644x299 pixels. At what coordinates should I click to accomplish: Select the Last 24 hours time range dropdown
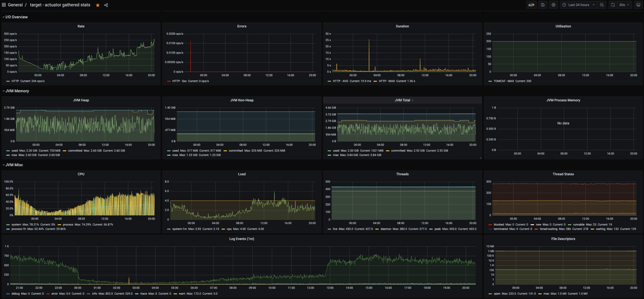pos(578,5)
